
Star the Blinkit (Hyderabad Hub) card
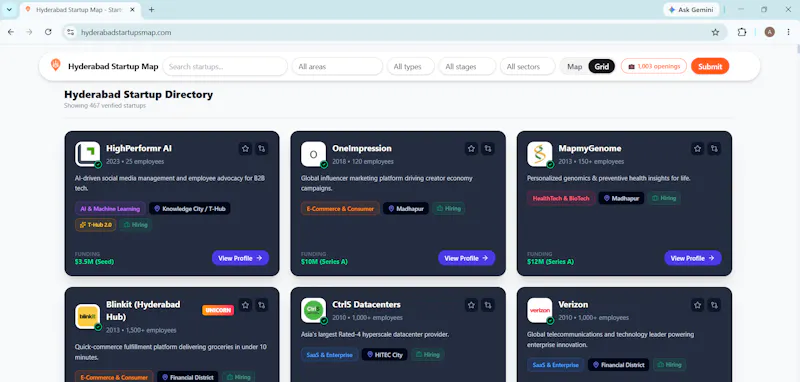pos(245,305)
